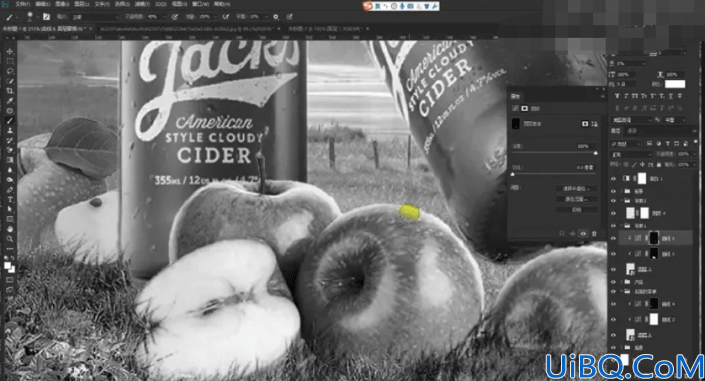Select the History Brush tool

[x=9, y=140]
